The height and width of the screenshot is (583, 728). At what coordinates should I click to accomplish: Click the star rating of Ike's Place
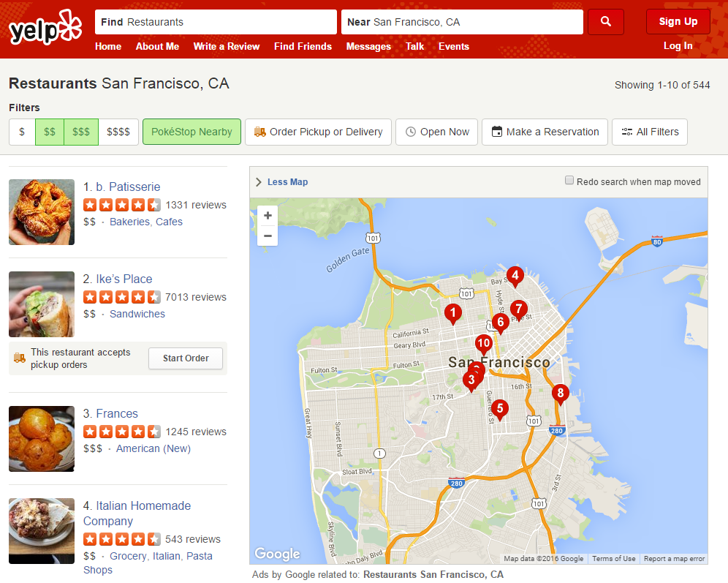[122, 297]
